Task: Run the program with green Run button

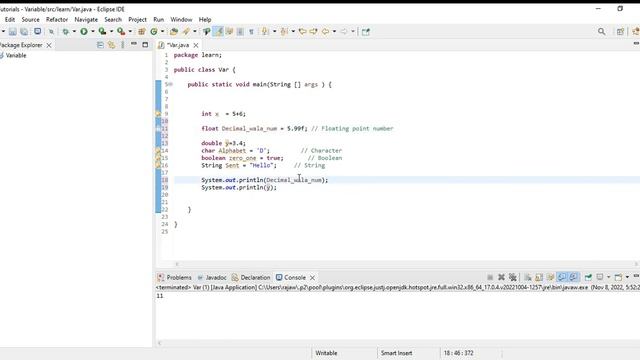Action: tap(84, 31)
